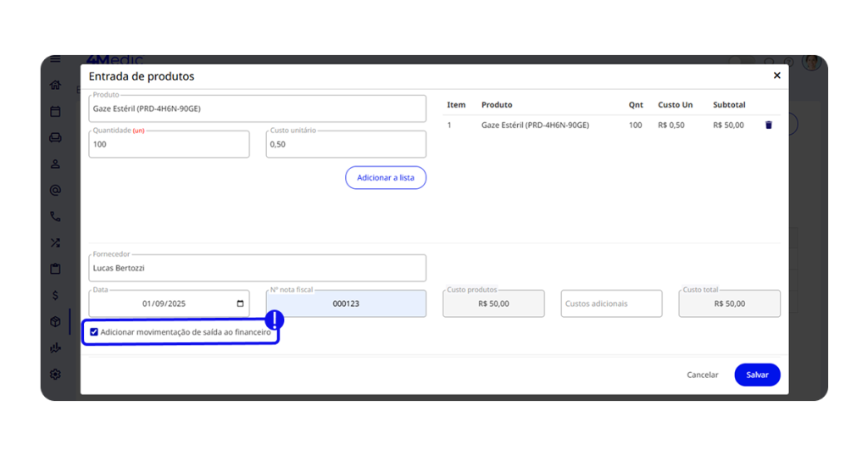Open the phone icon in the sidebar
Image resolution: width=868 pixels, height=456 pixels.
(55, 216)
